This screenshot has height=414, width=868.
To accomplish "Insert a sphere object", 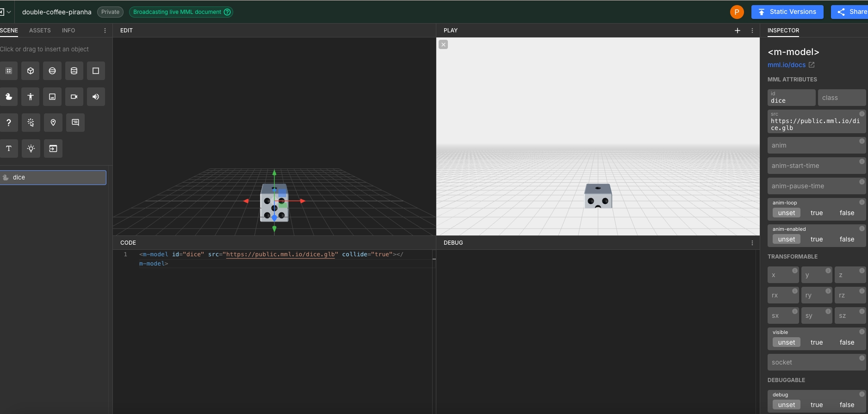I will (x=52, y=71).
